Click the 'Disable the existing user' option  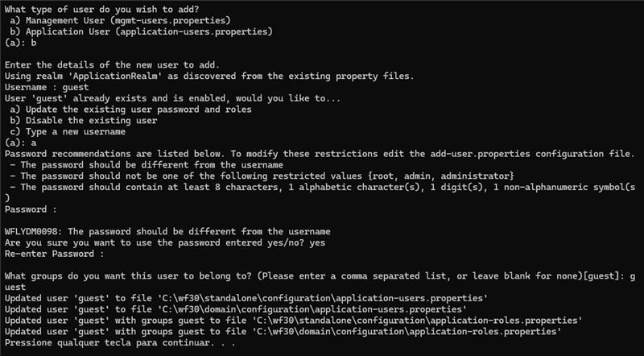tap(84, 120)
